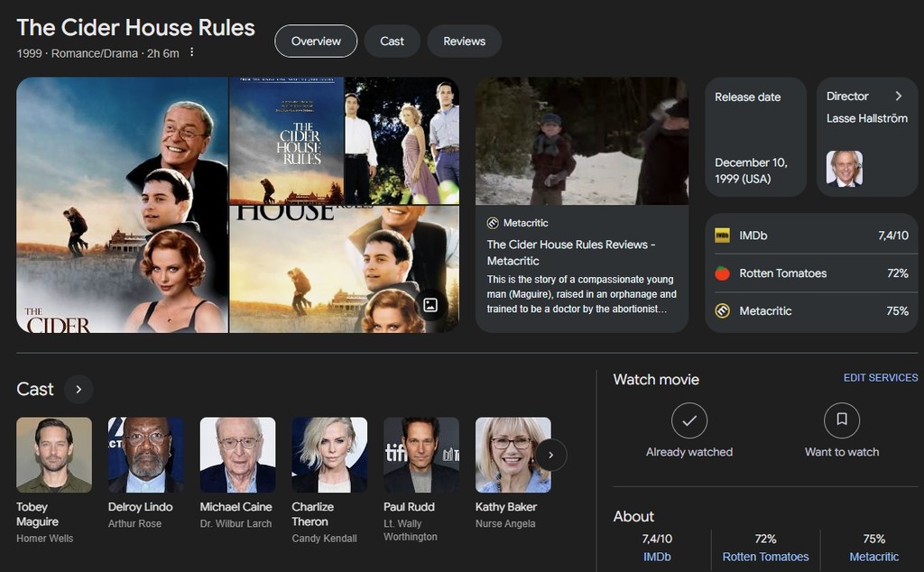924x572 pixels.
Task: Select Tobey Maguire's photo
Action: (54, 455)
